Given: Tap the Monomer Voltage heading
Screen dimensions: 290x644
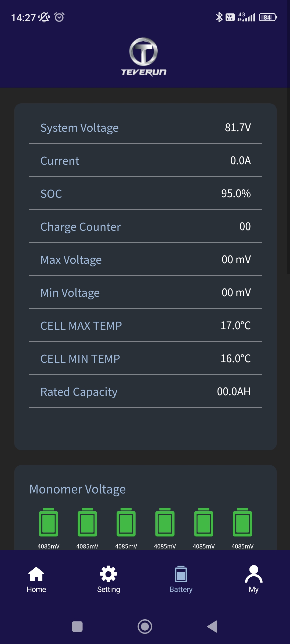Looking at the screenshot, I should [78, 489].
